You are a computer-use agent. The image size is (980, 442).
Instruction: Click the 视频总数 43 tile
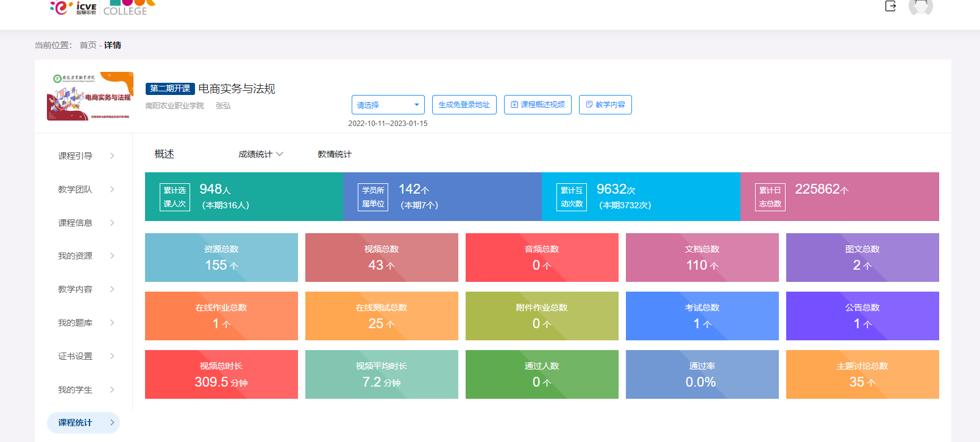point(382,258)
